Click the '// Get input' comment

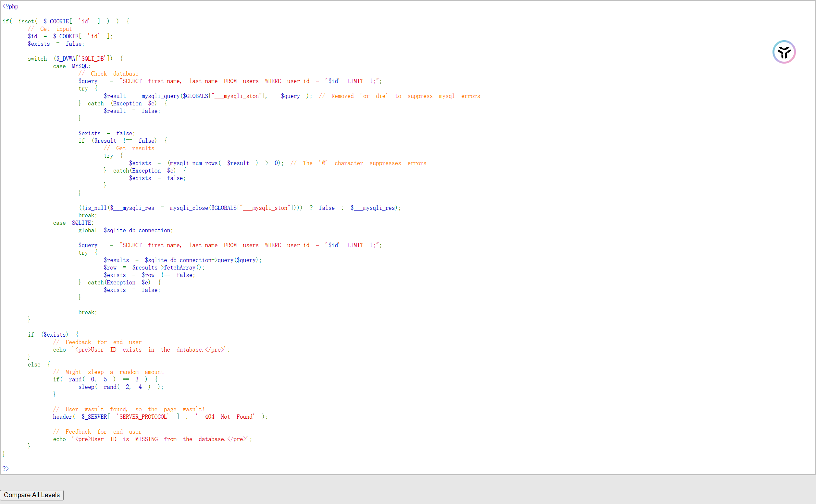pos(50,29)
